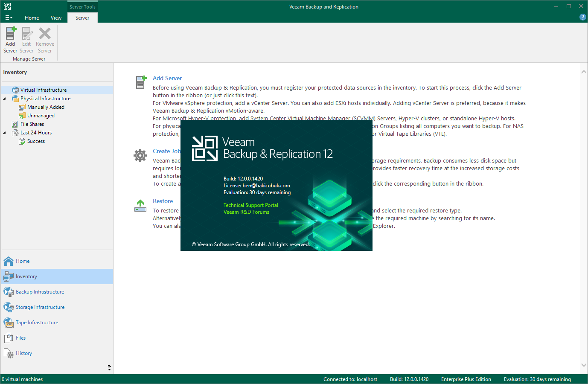Open Storage Infrastructure view
The image size is (588, 384).
point(57,307)
